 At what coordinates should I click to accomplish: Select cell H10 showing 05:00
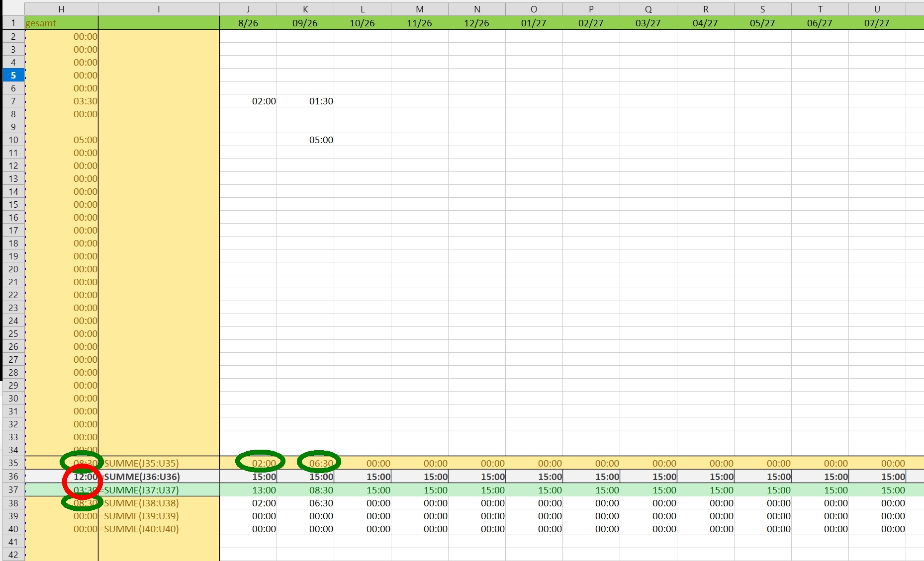point(61,140)
